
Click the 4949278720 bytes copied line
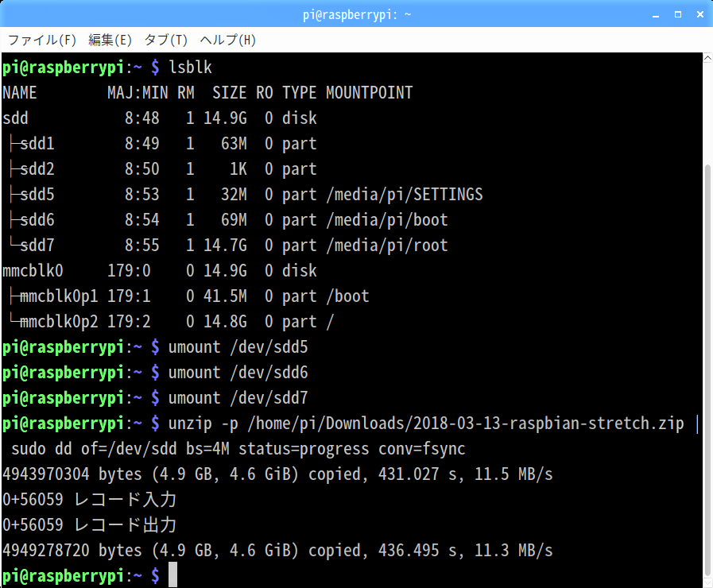pos(277,551)
